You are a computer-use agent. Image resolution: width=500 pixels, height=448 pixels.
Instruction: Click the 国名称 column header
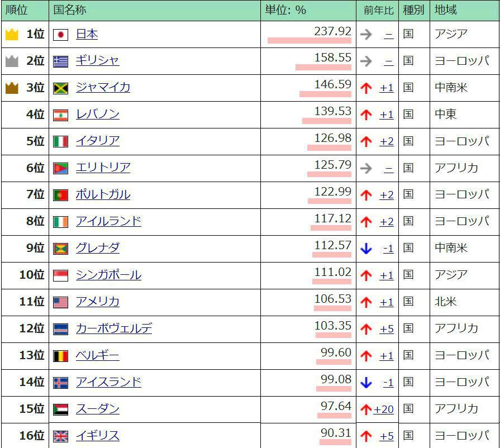pyautogui.click(x=155, y=11)
